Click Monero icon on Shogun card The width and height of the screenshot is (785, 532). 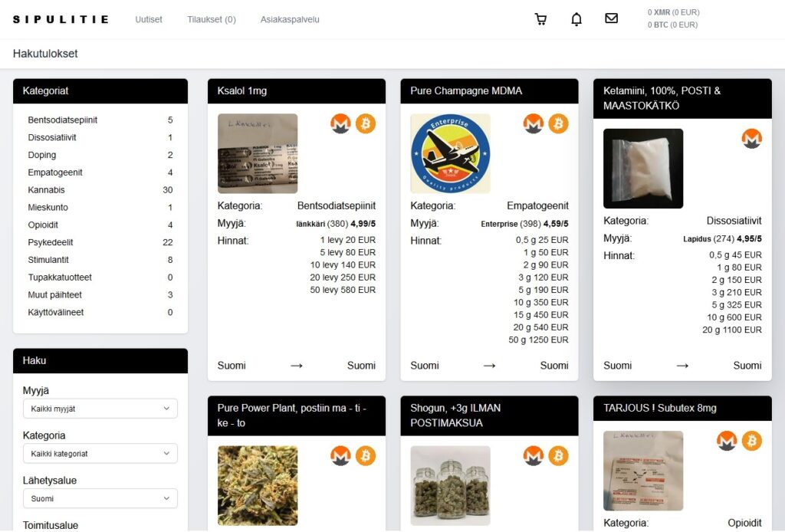pyautogui.click(x=534, y=456)
